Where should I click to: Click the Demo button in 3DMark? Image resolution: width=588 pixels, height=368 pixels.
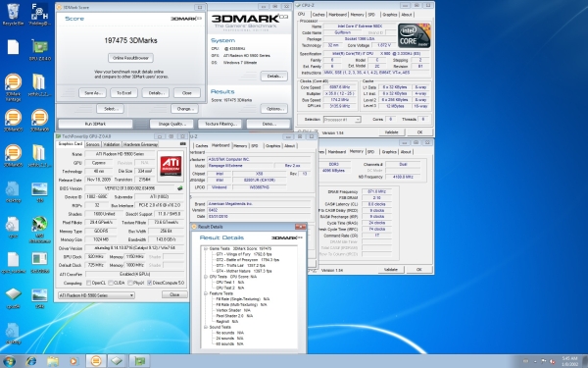click(x=269, y=124)
